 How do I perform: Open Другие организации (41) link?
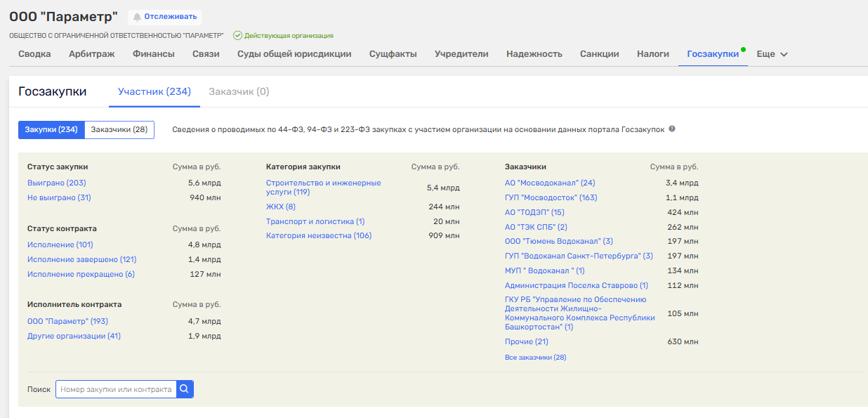(x=74, y=337)
